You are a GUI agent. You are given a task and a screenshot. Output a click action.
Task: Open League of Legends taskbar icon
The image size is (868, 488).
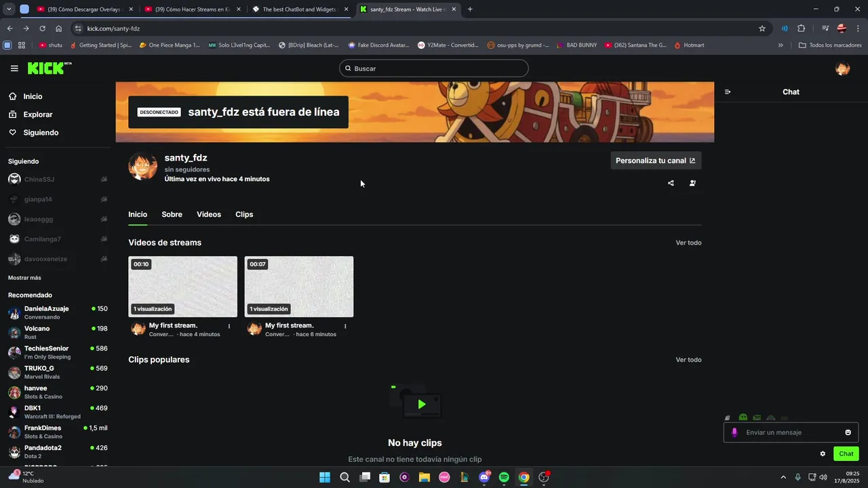(x=465, y=477)
